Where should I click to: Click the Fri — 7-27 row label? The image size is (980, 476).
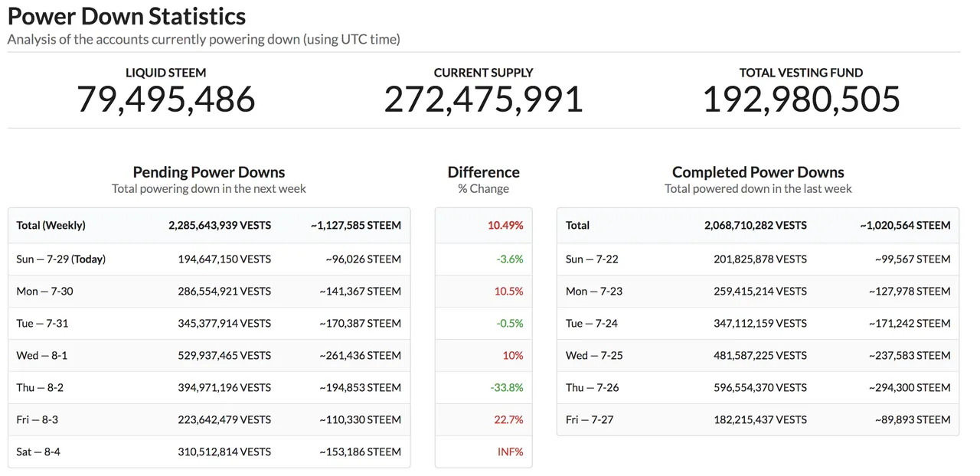[590, 419]
